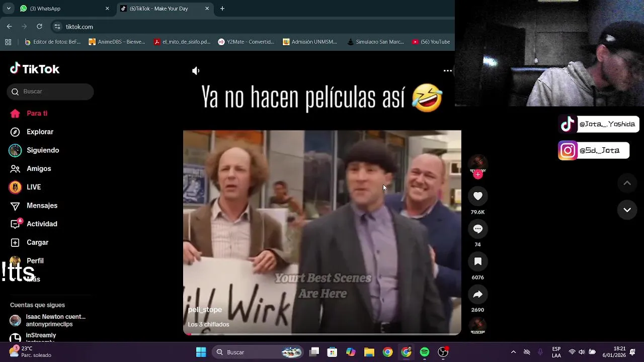
Task: Open OBS Studio from the taskbar
Action: (443, 352)
